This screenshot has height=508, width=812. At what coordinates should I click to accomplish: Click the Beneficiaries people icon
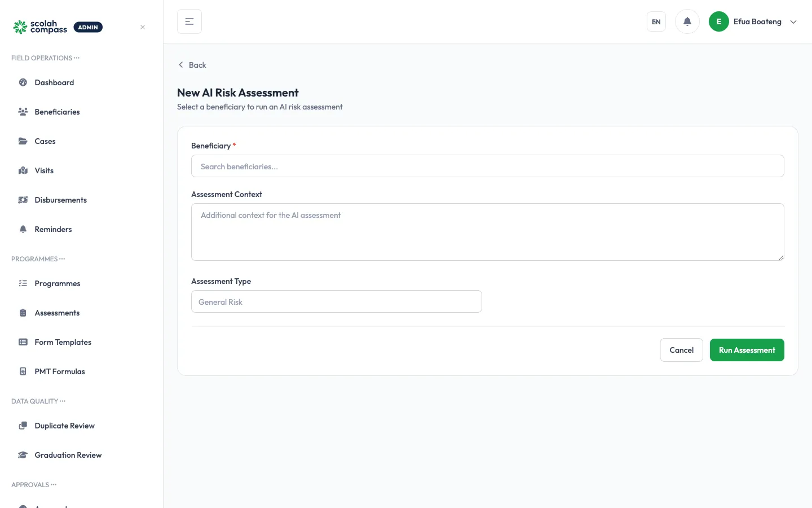click(x=23, y=112)
